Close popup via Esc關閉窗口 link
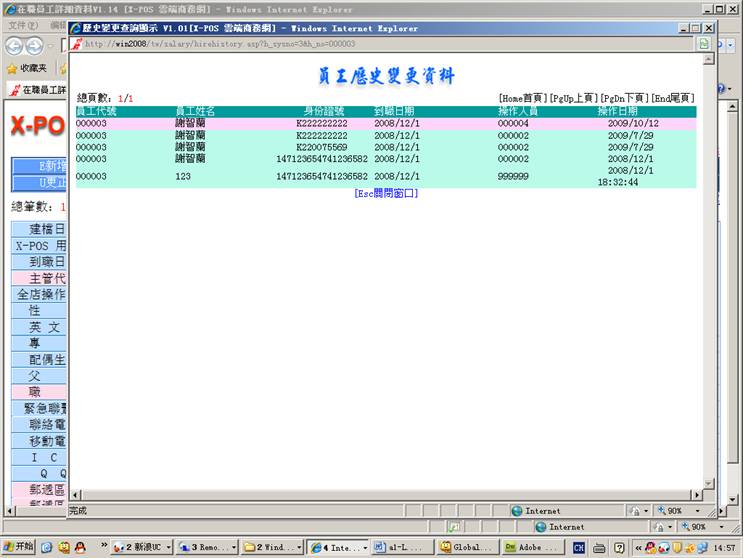The image size is (743, 558). 385,193
